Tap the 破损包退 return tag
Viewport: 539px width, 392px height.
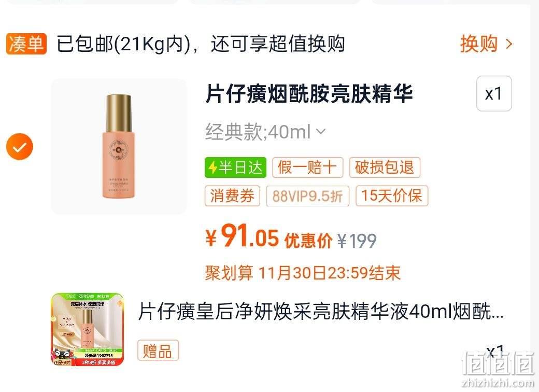[x=385, y=167]
